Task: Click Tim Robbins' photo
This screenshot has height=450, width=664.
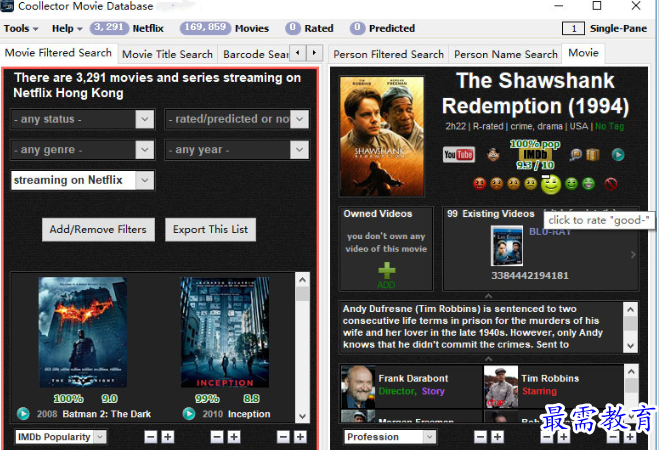Action: pyautogui.click(x=501, y=387)
